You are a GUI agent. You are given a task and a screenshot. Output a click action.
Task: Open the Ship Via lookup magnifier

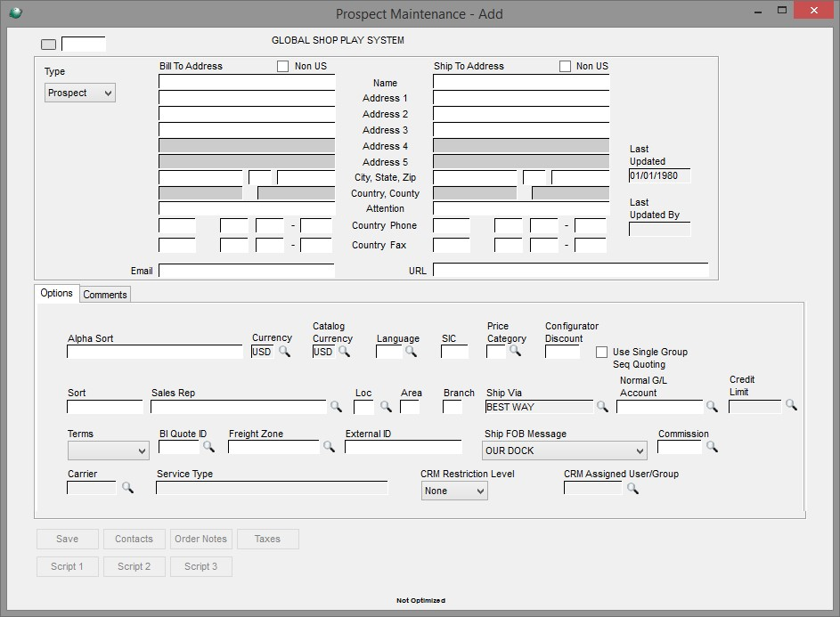603,407
